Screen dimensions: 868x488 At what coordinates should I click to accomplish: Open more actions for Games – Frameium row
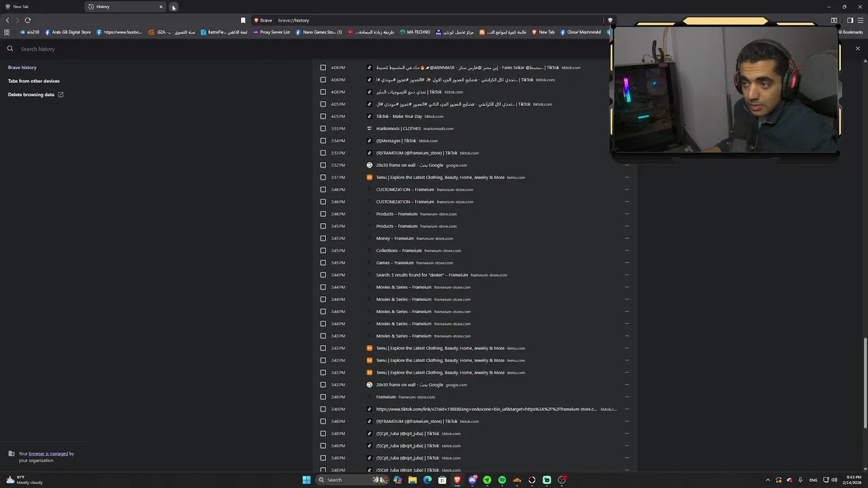[627, 263]
